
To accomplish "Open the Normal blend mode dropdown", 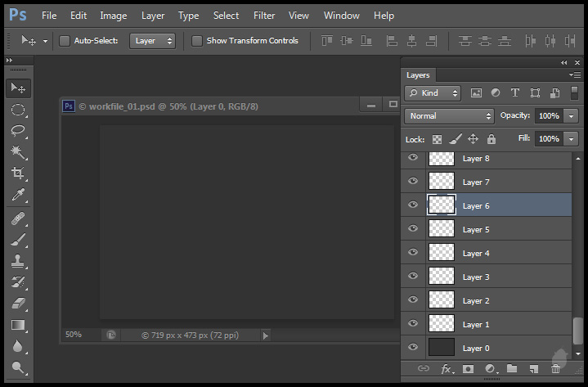I will click(450, 116).
